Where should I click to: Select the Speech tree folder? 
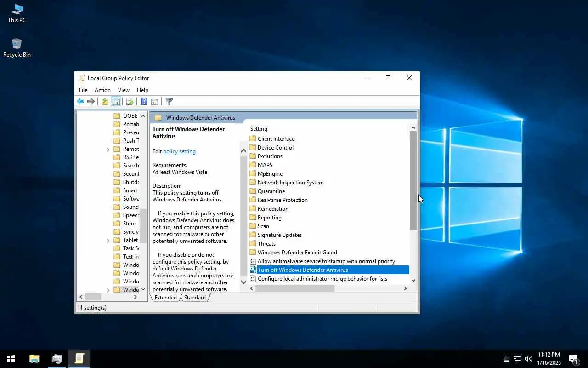(126, 215)
